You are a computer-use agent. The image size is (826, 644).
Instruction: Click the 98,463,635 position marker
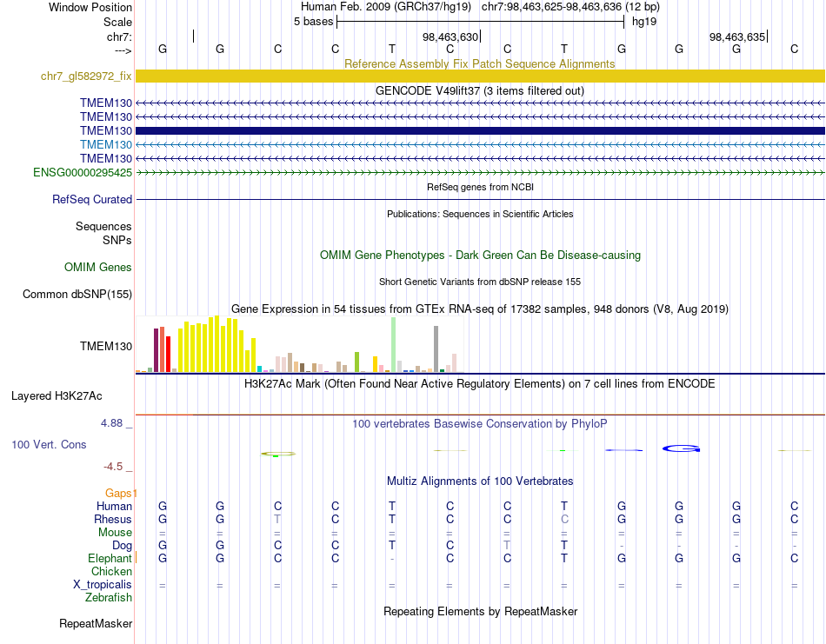coord(738,37)
